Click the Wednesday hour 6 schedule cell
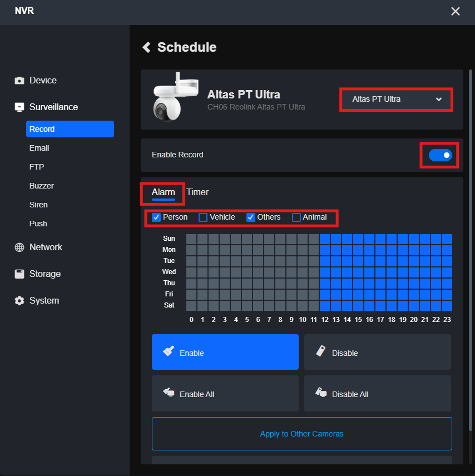475x476 pixels. point(258,272)
